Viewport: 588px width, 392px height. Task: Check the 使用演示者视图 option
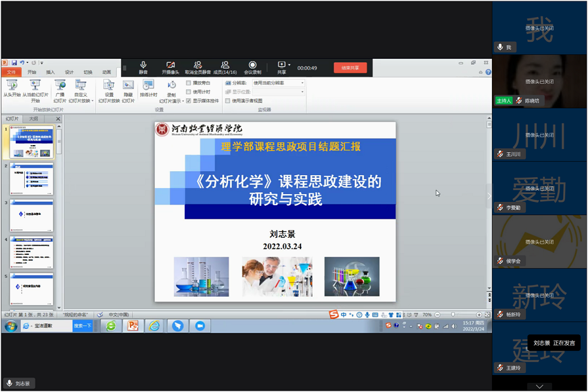(x=227, y=101)
